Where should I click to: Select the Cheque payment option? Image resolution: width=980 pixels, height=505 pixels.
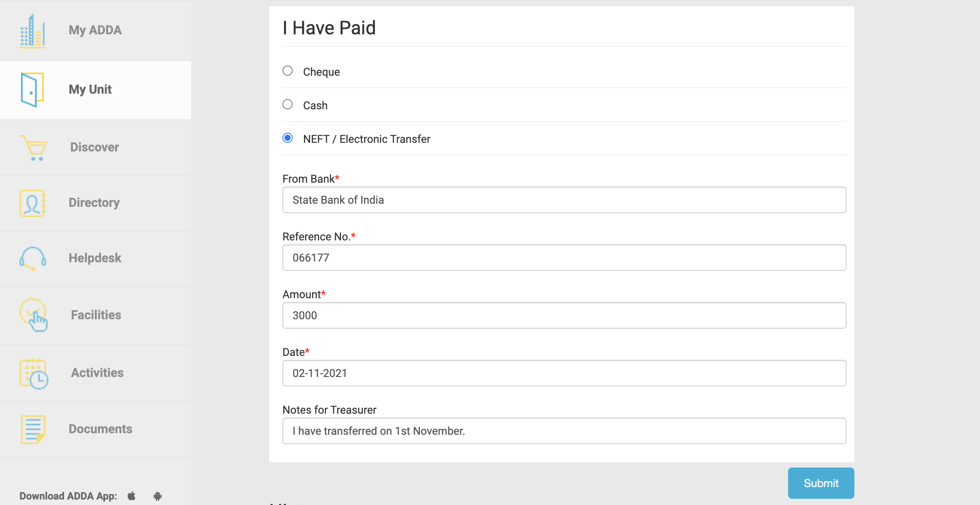pos(288,70)
